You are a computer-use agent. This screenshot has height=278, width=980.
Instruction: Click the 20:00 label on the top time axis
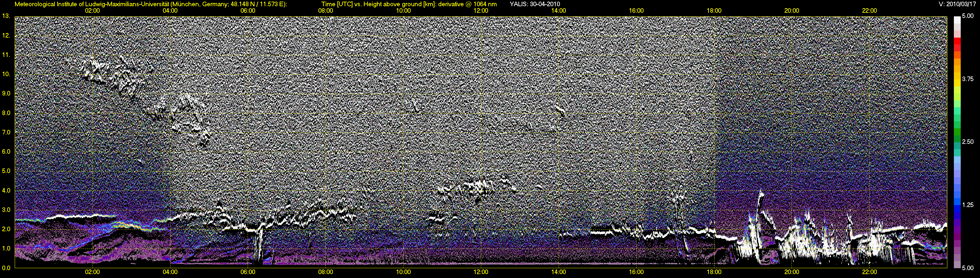[x=792, y=11]
